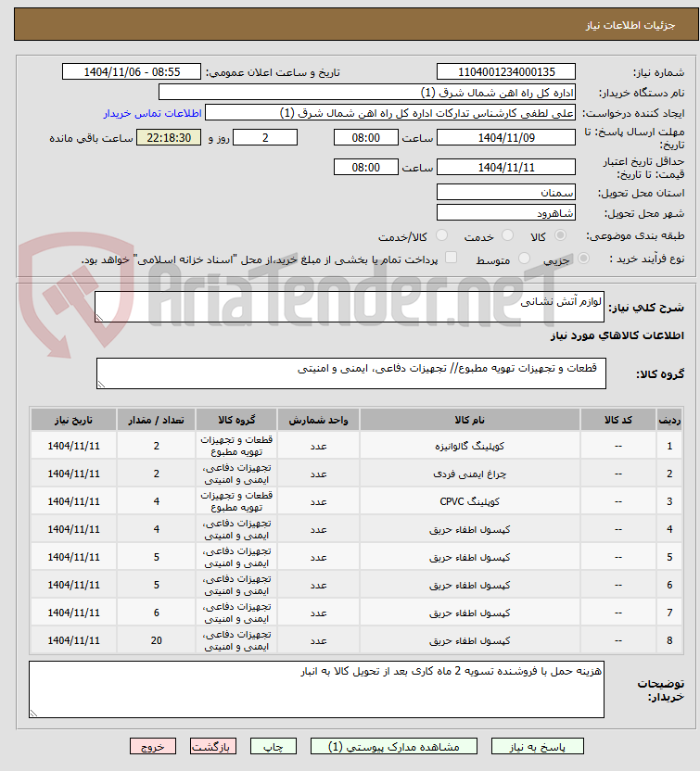Screen dimensions: 700x771
Task: Click the نام کالا column header
Action: [470, 420]
